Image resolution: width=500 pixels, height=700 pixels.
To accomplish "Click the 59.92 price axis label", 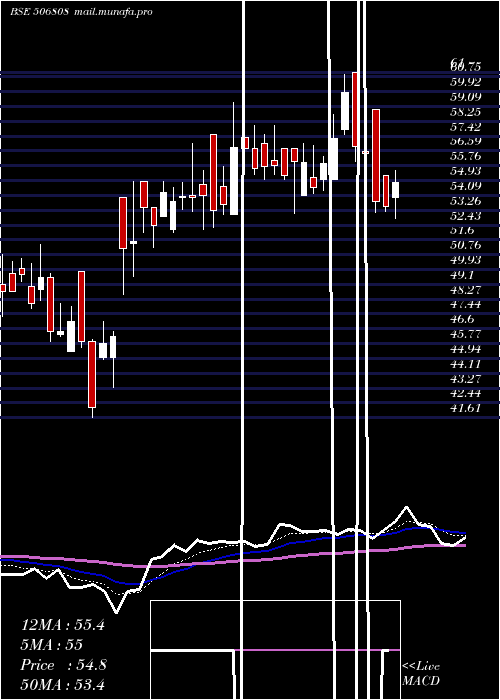I will pyautogui.click(x=466, y=82).
